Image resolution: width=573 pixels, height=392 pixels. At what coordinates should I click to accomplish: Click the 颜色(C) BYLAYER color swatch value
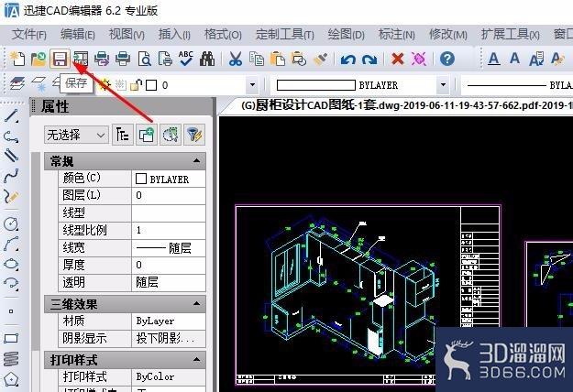169,179
